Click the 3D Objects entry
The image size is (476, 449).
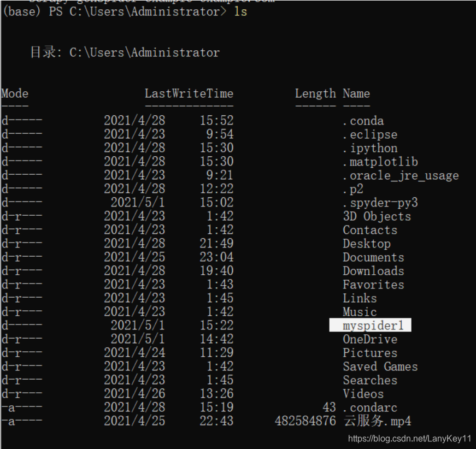tap(377, 216)
